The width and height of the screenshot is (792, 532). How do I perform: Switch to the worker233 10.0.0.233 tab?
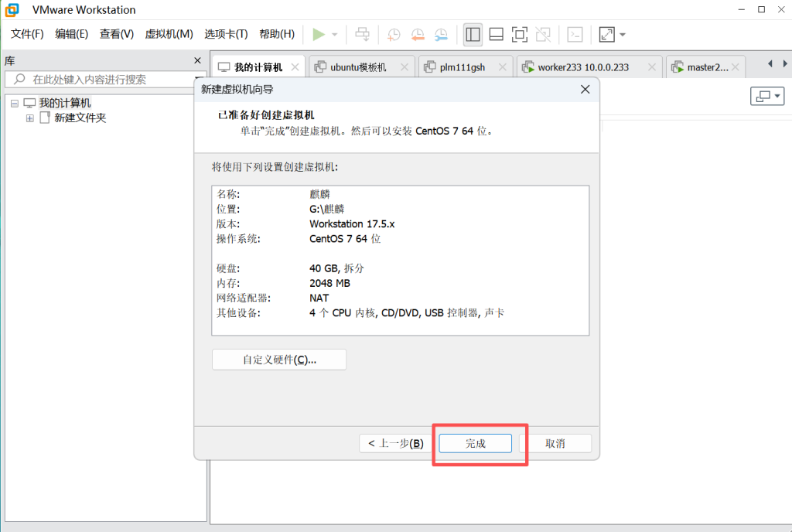point(582,67)
